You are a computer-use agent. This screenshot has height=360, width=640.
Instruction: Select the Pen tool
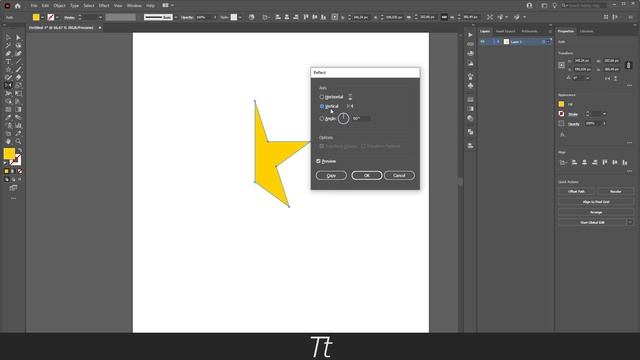(8, 53)
